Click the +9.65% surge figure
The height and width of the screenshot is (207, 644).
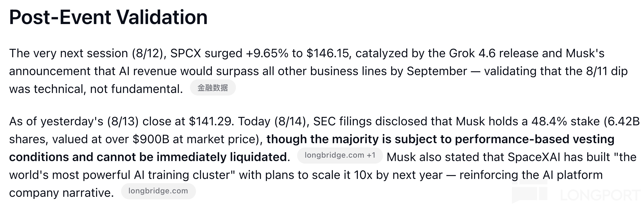click(267, 53)
